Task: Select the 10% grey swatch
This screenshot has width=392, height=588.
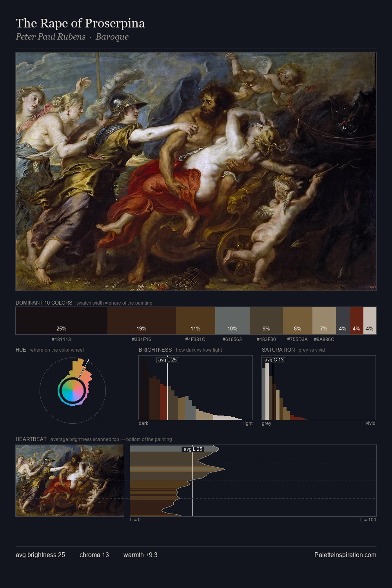Action: tap(232, 321)
